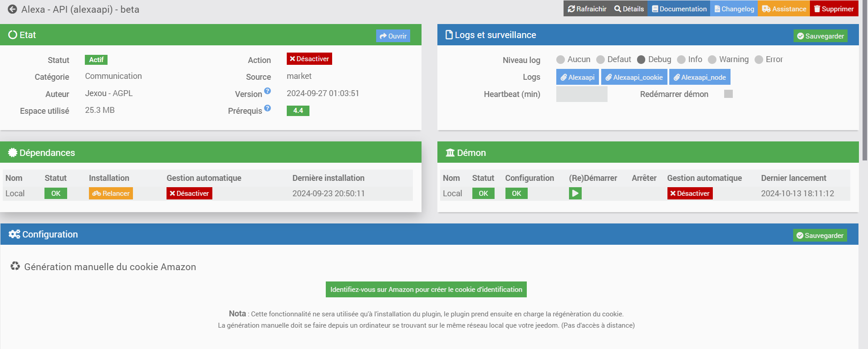Click the recycle icon beside Génération manuelle
This screenshot has height=349, width=868.
click(15, 266)
